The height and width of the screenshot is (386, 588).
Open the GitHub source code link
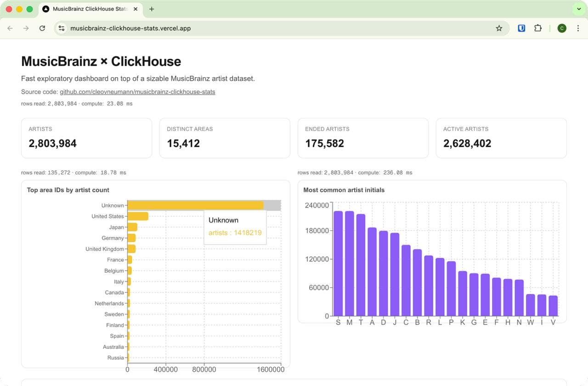point(137,91)
